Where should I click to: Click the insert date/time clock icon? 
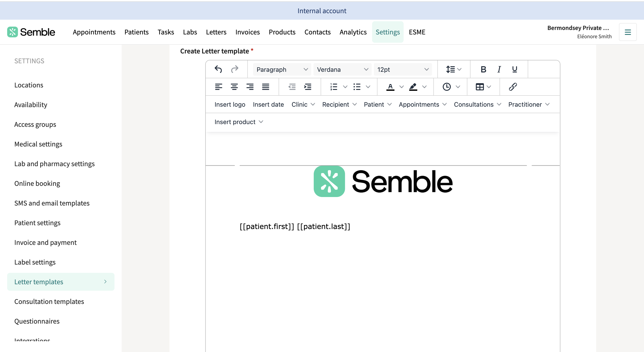[x=447, y=87]
